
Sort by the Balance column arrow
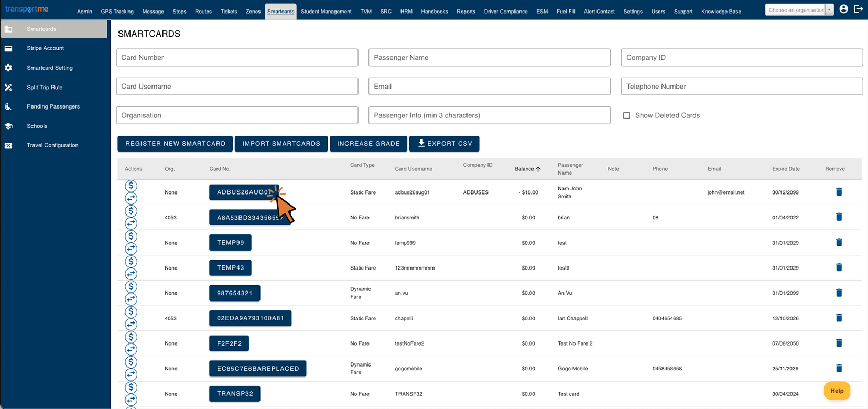[538, 169]
